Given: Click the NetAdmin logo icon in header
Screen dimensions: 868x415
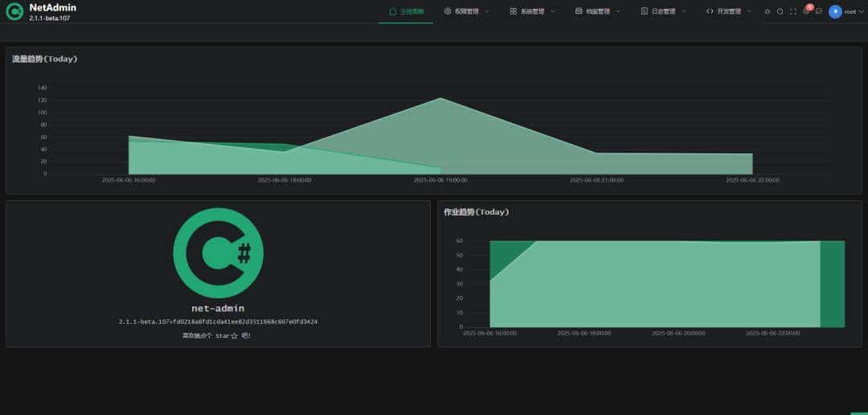Looking at the screenshot, I should coord(14,12).
